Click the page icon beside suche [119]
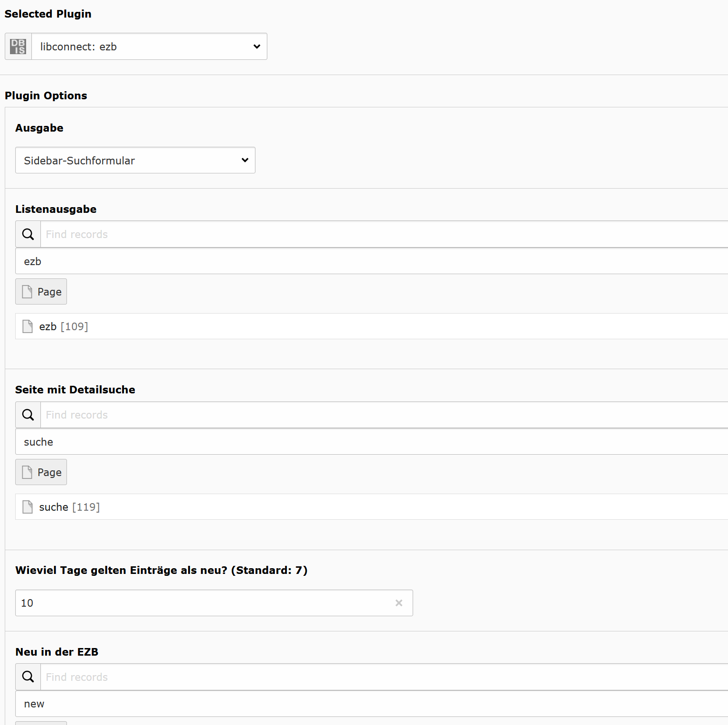 tap(27, 506)
